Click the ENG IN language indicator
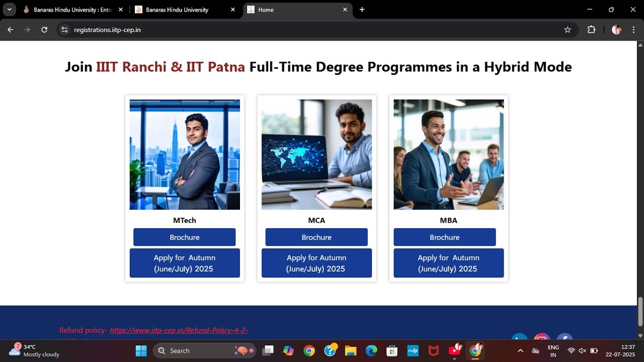 [553, 351]
